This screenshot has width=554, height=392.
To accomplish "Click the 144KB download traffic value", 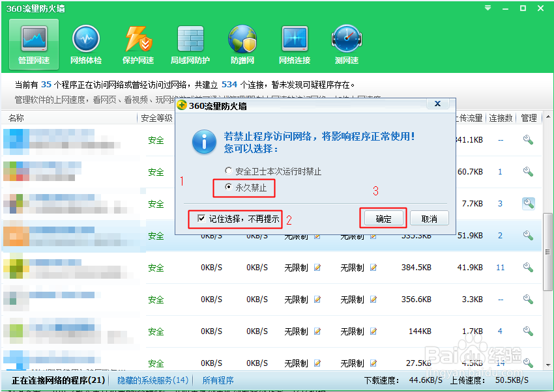I will (420, 331).
